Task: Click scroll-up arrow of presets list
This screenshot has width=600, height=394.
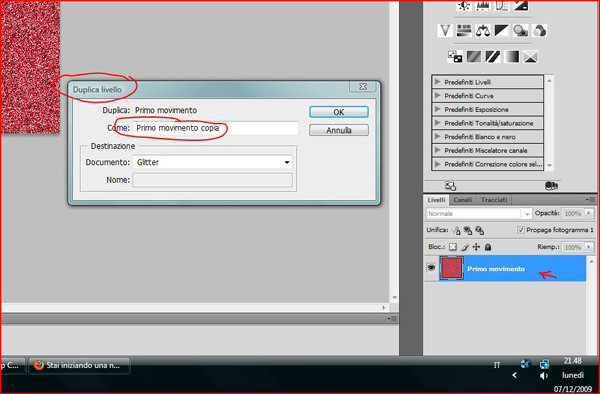Action: [549, 81]
